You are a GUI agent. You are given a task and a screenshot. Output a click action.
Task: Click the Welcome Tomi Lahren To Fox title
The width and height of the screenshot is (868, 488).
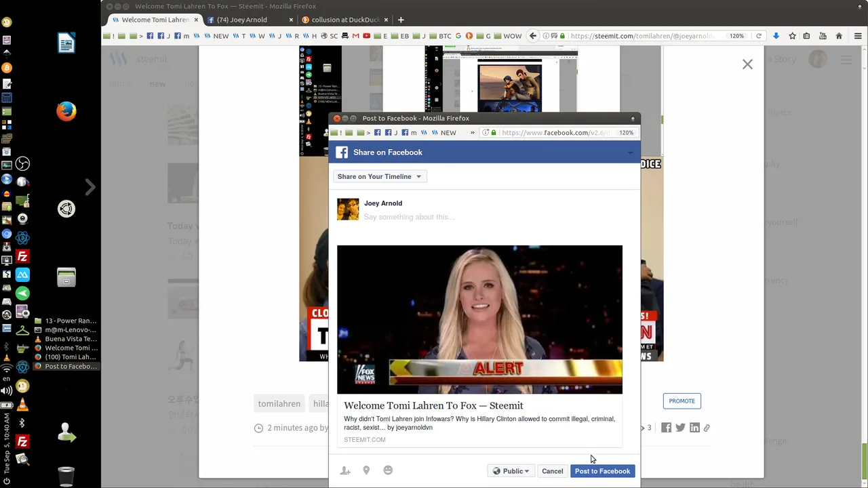point(433,405)
